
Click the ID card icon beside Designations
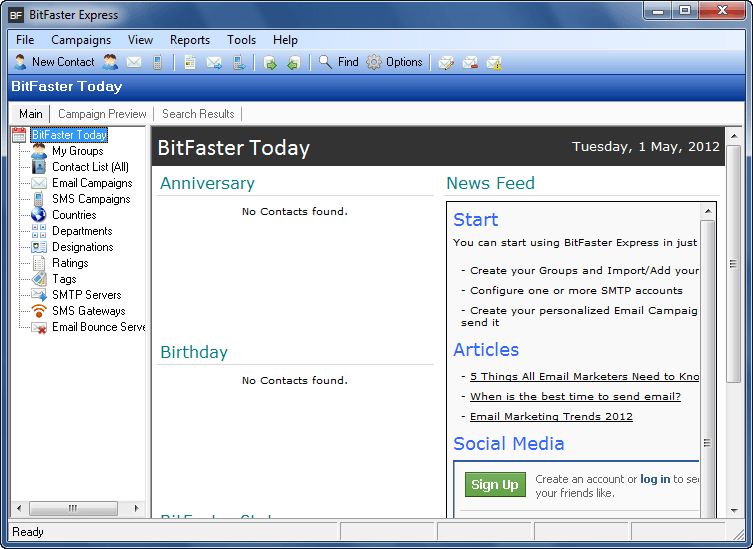click(39, 247)
